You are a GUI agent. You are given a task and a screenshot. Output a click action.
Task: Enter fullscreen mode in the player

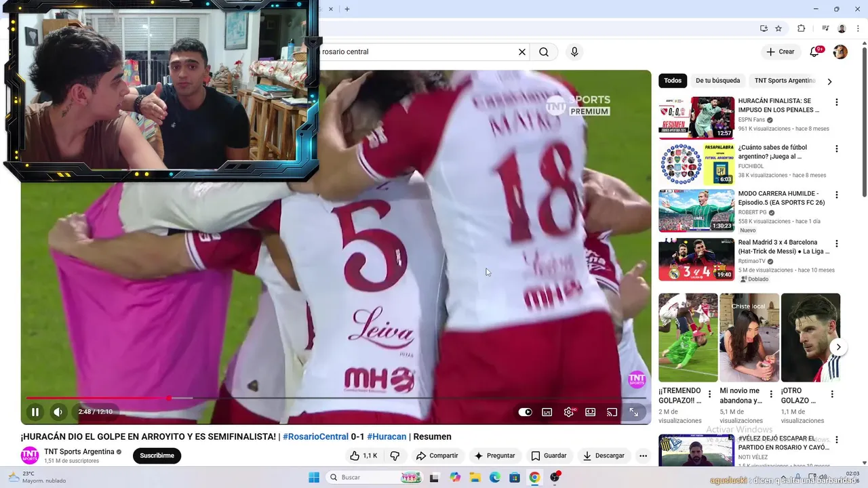[633, 412]
